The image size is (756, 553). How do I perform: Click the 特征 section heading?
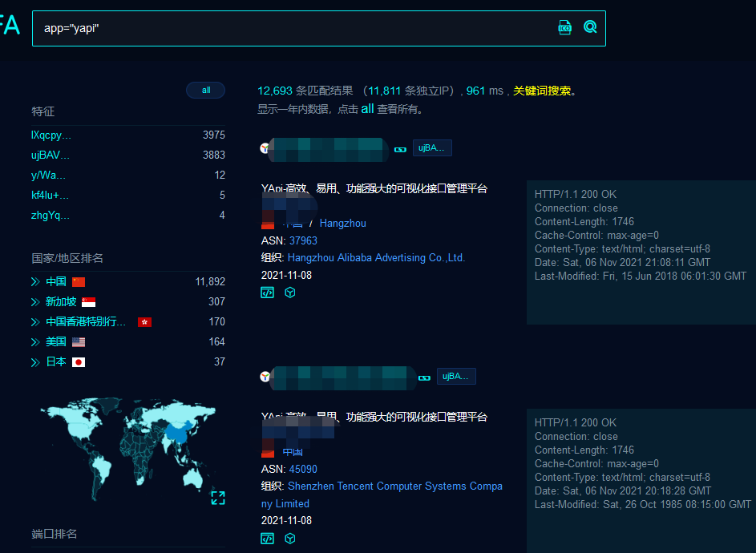click(43, 112)
